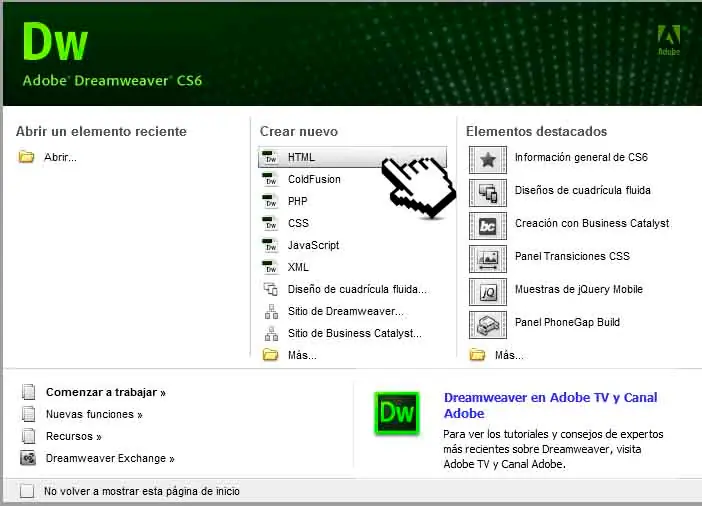Viewport: 702px width, 506px height.
Task: Click the bc Business Catalyst icon
Action: [x=488, y=226]
